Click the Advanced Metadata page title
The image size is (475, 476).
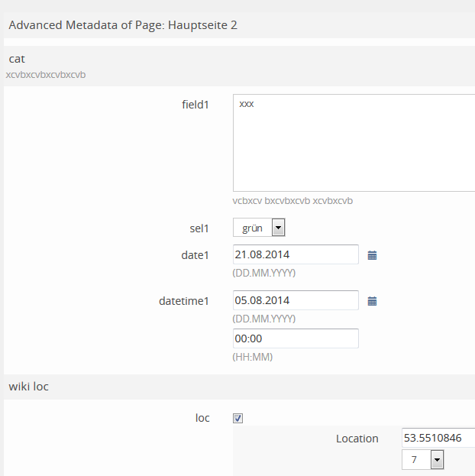tap(123, 25)
